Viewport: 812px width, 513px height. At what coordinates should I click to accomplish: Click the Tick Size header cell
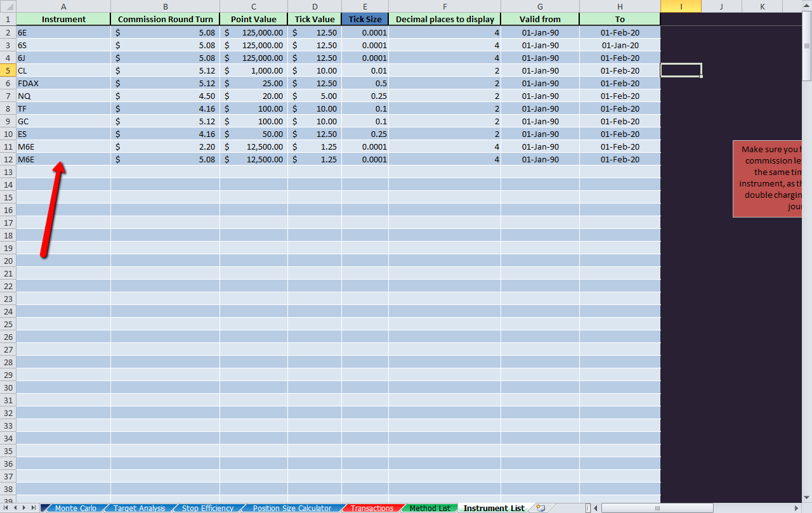click(x=365, y=19)
